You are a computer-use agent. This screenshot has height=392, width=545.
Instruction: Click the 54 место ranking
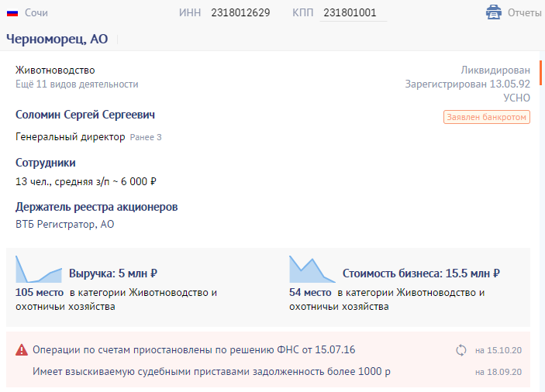(310, 292)
